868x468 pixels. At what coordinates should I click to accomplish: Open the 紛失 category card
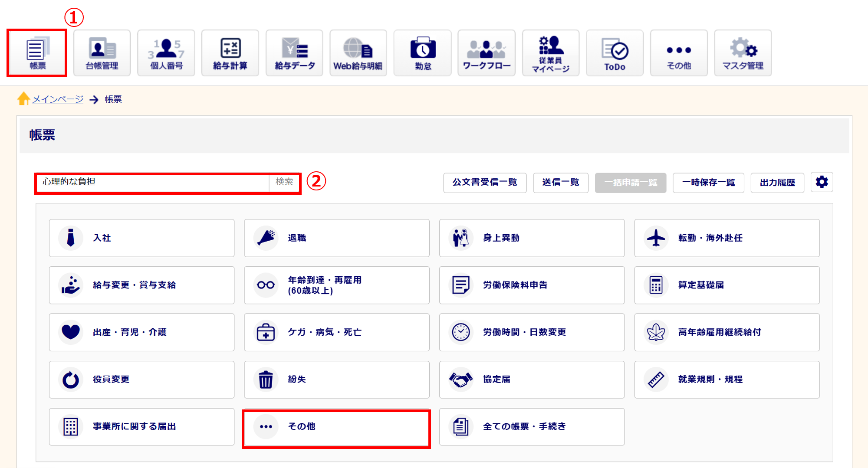337,380
